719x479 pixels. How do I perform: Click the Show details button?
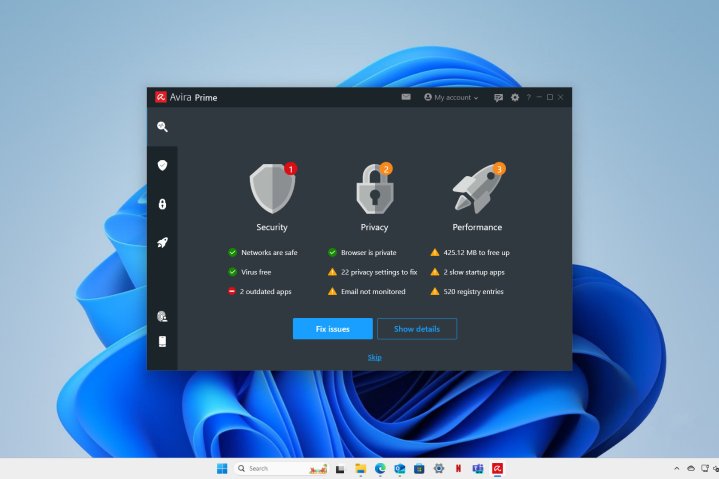coord(416,329)
